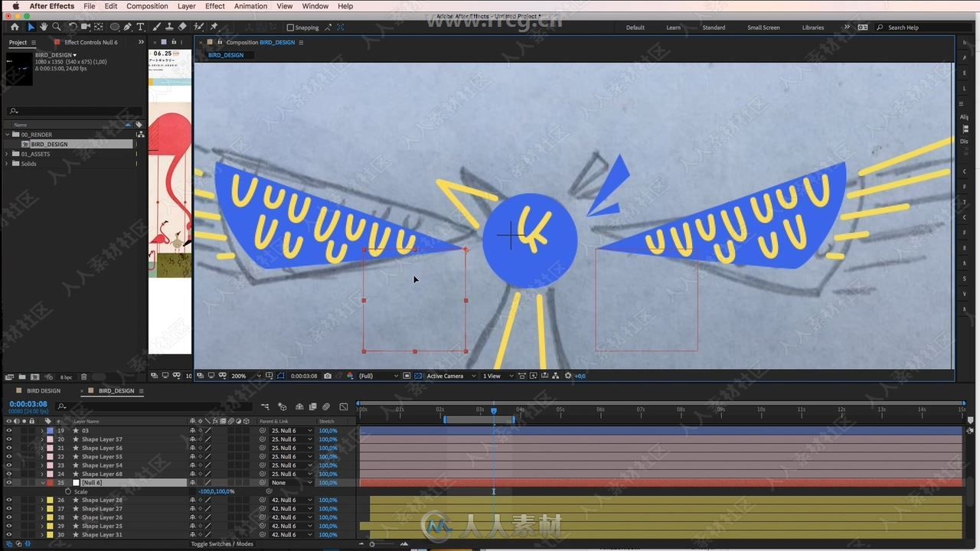The image size is (980, 551).
Task: Open the Layer menu
Action: (186, 6)
